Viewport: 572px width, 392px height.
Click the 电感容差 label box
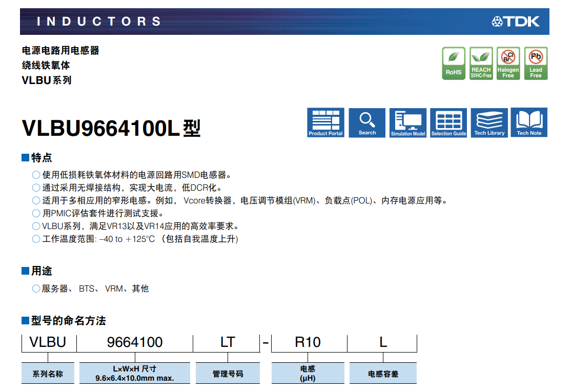[x=383, y=374]
